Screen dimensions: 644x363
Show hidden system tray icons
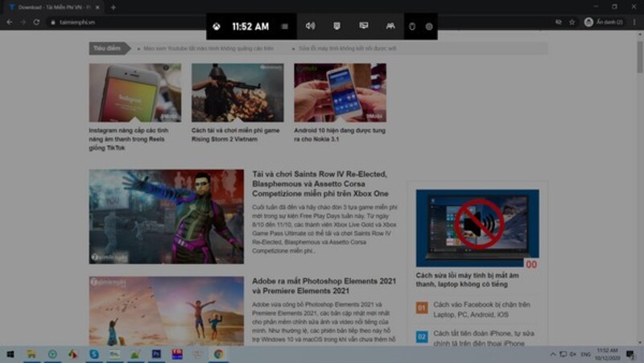pos(553,354)
